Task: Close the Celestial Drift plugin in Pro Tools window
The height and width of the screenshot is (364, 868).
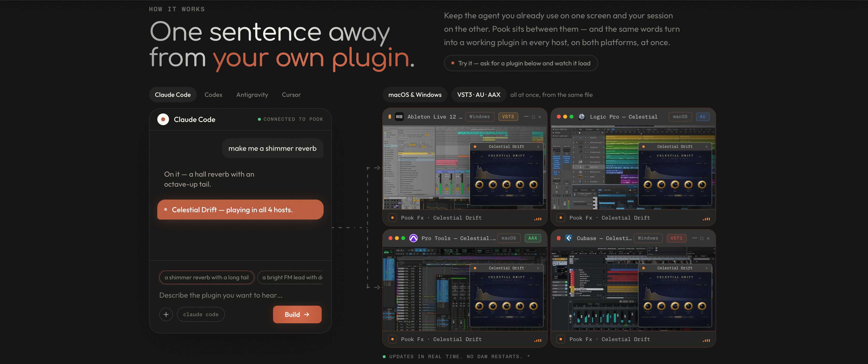Action: [x=538, y=268]
